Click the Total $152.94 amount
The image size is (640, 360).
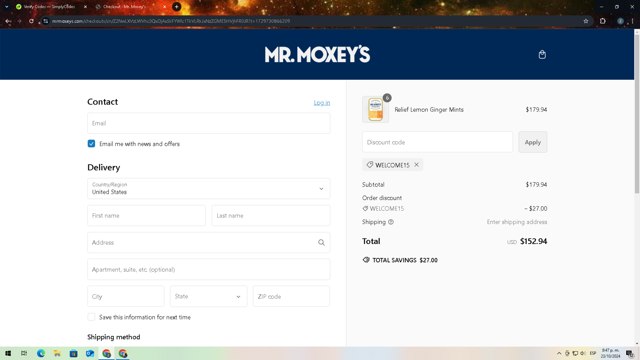pos(533,241)
